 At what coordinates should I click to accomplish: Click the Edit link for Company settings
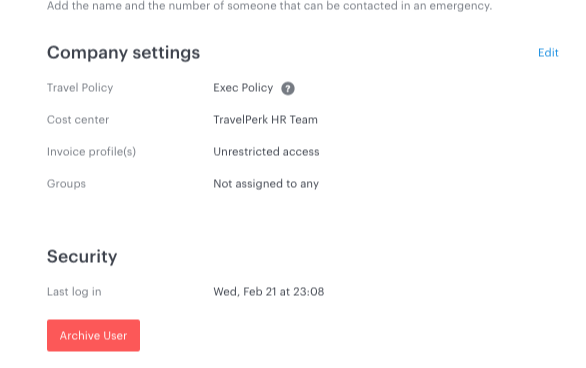[x=548, y=53]
